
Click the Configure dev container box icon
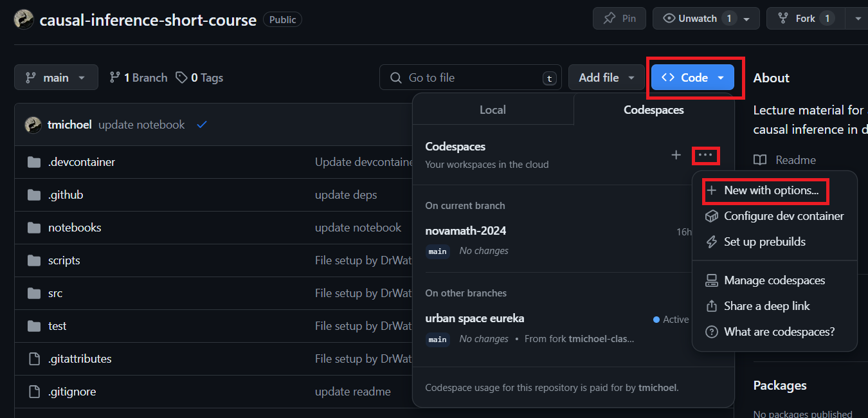point(712,216)
